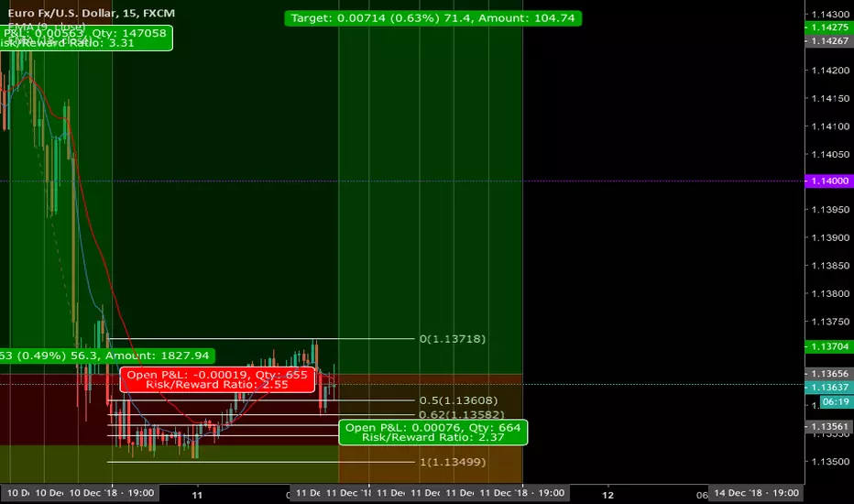
Task: Click the Target 0.00714 (0.63%) label
Action: tap(433, 18)
